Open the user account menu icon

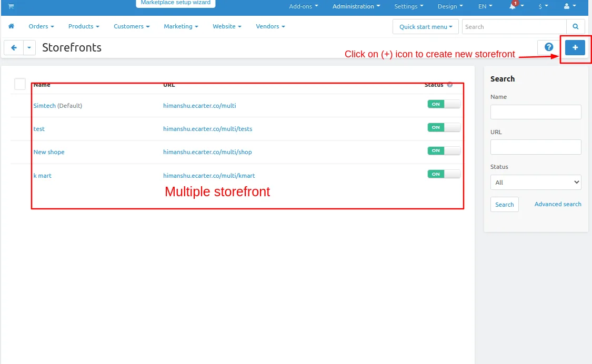pos(570,6)
